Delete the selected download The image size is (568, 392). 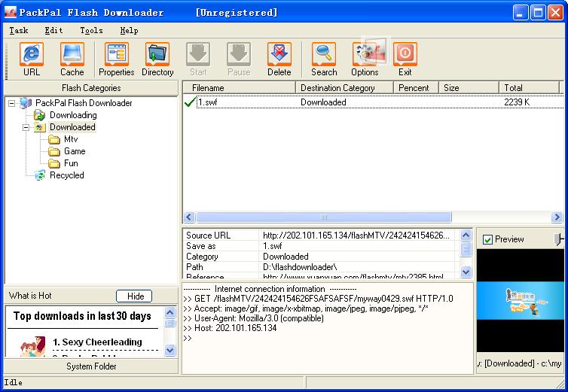click(x=279, y=59)
